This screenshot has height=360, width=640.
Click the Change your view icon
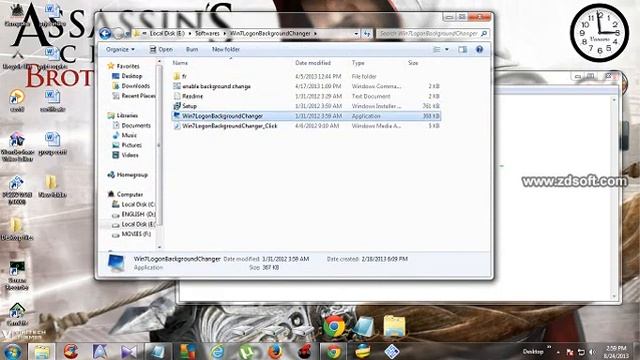tap(436, 49)
